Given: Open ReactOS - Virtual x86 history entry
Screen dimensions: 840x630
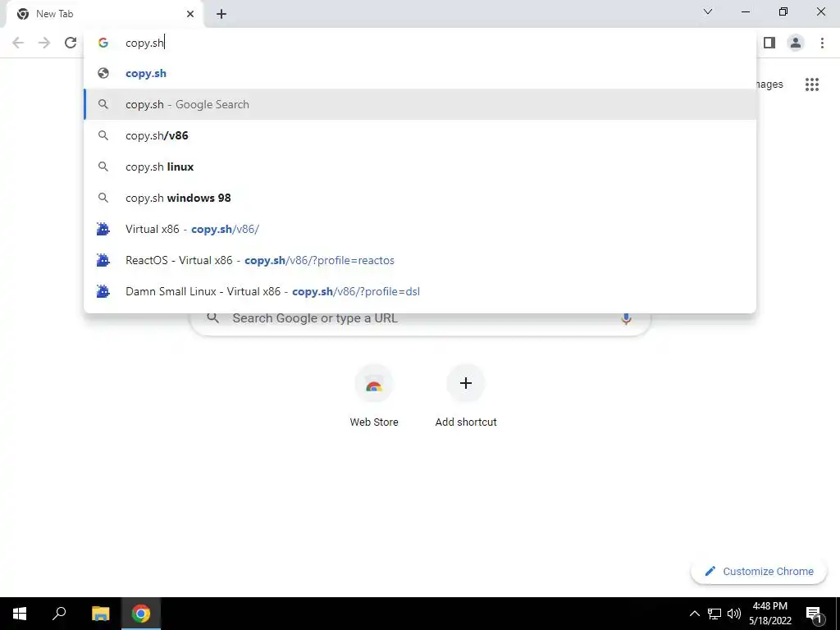Looking at the screenshot, I should pyautogui.click(x=420, y=260).
